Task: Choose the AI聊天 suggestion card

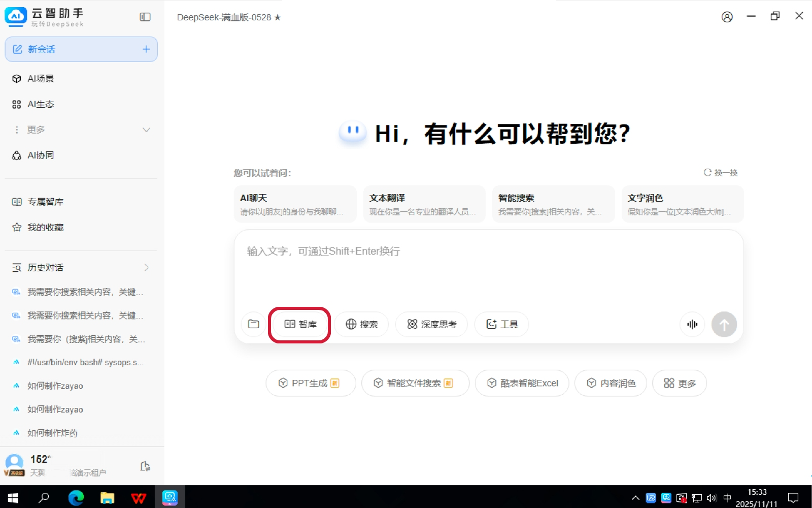Action: coord(295,204)
